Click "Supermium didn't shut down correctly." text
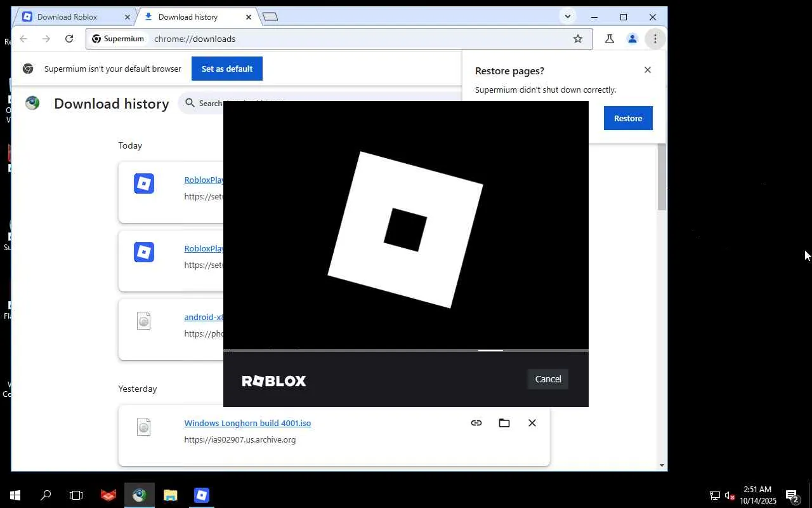The image size is (812, 508). coord(546,90)
